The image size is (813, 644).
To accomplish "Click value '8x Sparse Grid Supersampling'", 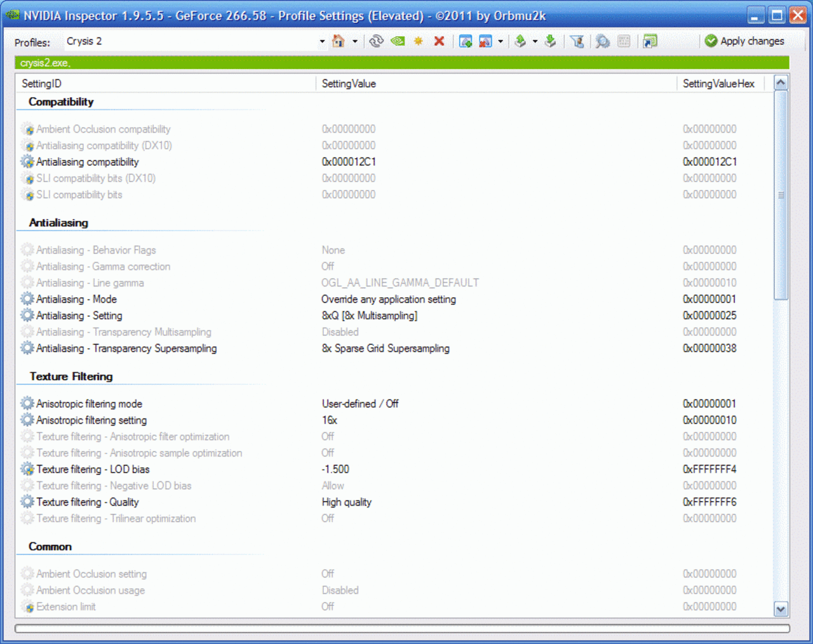I will pos(386,349).
